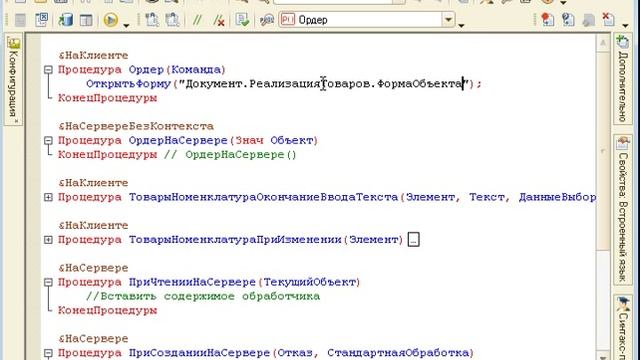This screenshot has width=640, height=360.
Task: Click the СтандартнаяОбработка parameter
Action: click(398, 353)
